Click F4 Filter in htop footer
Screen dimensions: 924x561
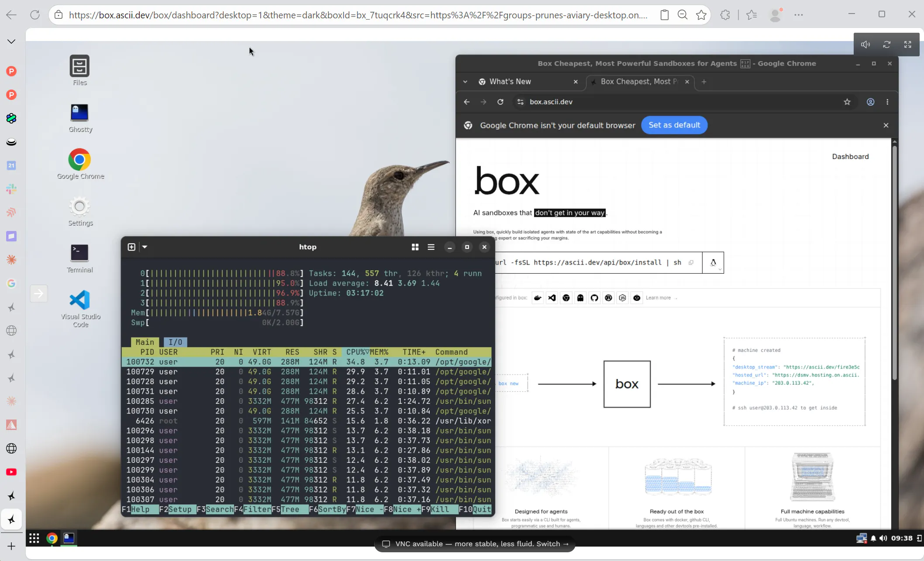(x=253, y=509)
